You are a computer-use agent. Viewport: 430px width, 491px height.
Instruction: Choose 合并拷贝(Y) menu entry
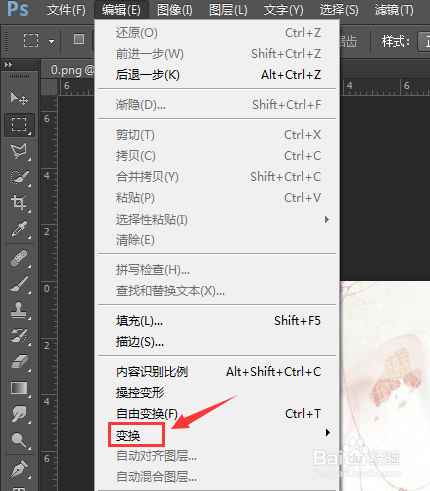217,177
